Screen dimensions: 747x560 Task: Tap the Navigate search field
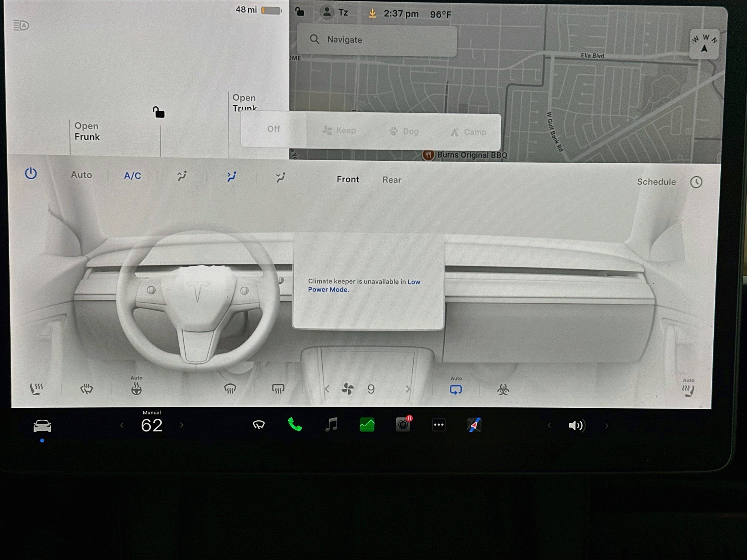pos(377,40)
